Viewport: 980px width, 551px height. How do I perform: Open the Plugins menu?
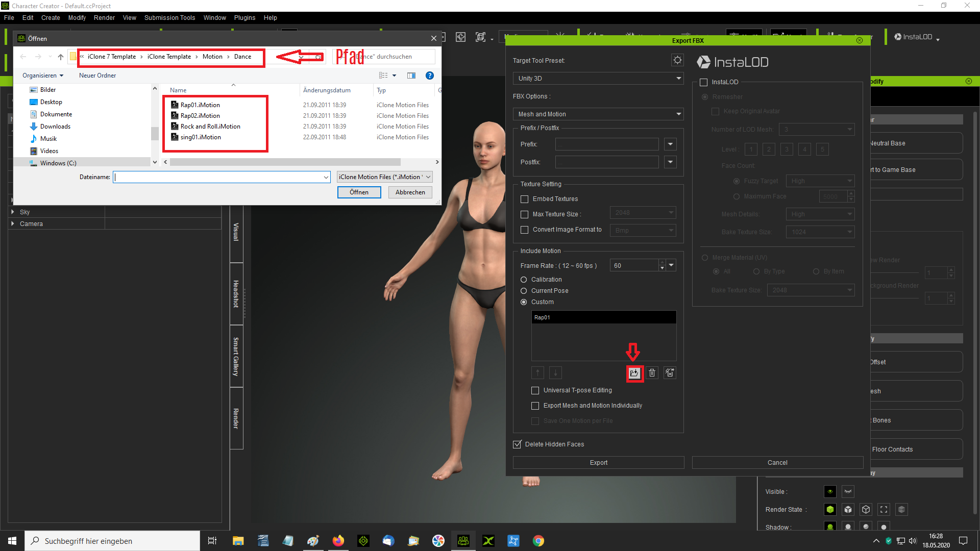[x=244, y=17]
